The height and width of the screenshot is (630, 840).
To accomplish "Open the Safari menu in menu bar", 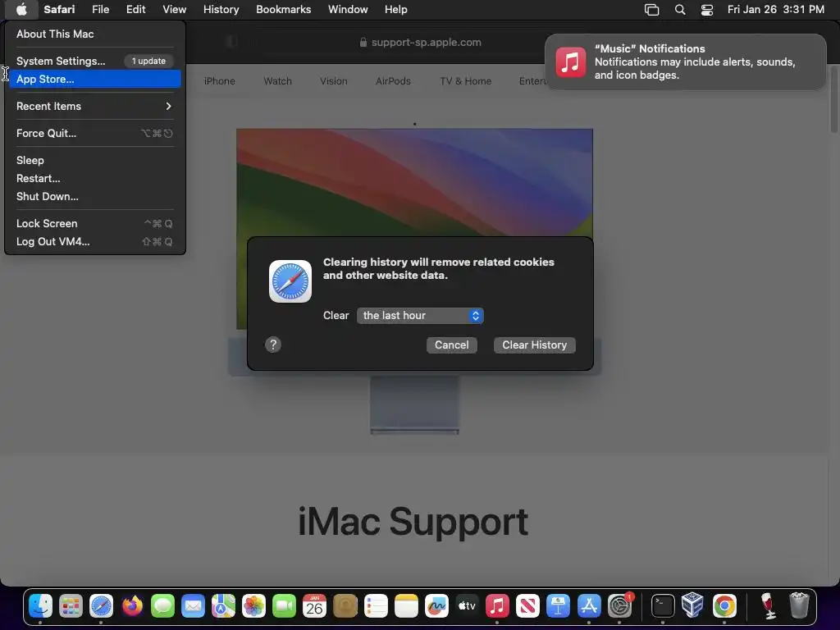I will (59, 10).
